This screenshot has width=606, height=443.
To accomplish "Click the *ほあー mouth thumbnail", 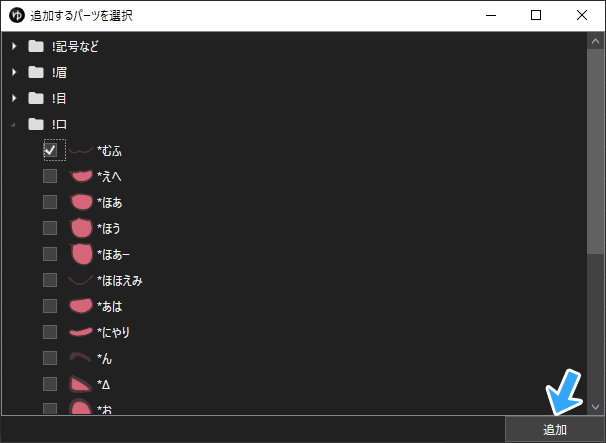I will tap(81, 254).
